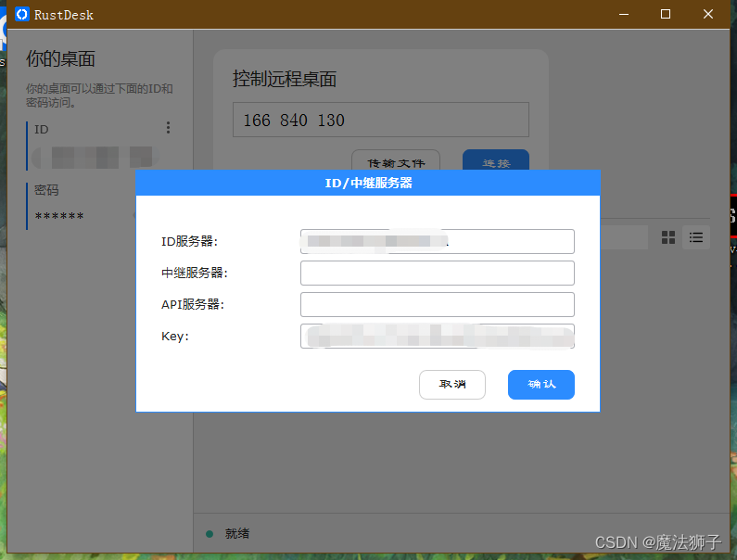Switch to grid view icon
Screen dimensions: 737x560
coord(667,237)
